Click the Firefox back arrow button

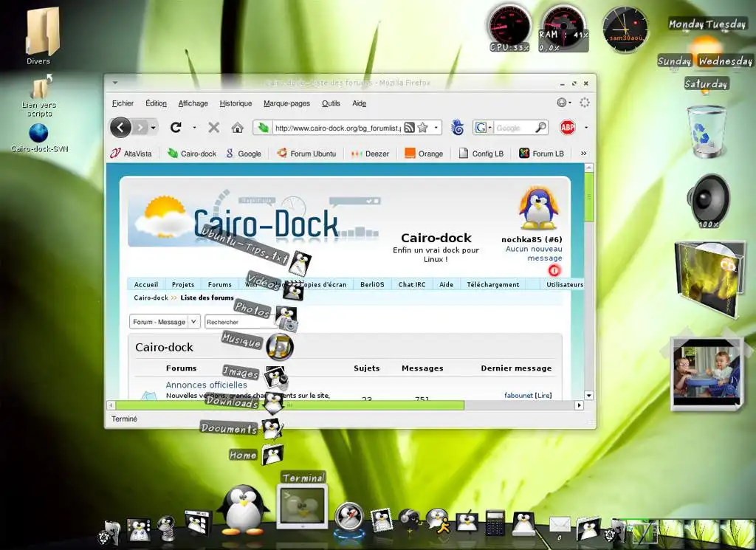pyautogui.click(x=120, y=128)
